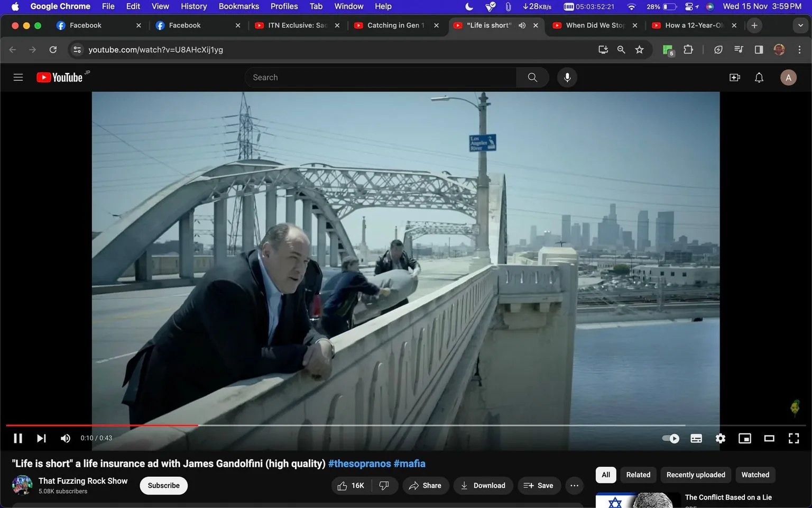Open the YouTube notifications bell

(759, 77)
